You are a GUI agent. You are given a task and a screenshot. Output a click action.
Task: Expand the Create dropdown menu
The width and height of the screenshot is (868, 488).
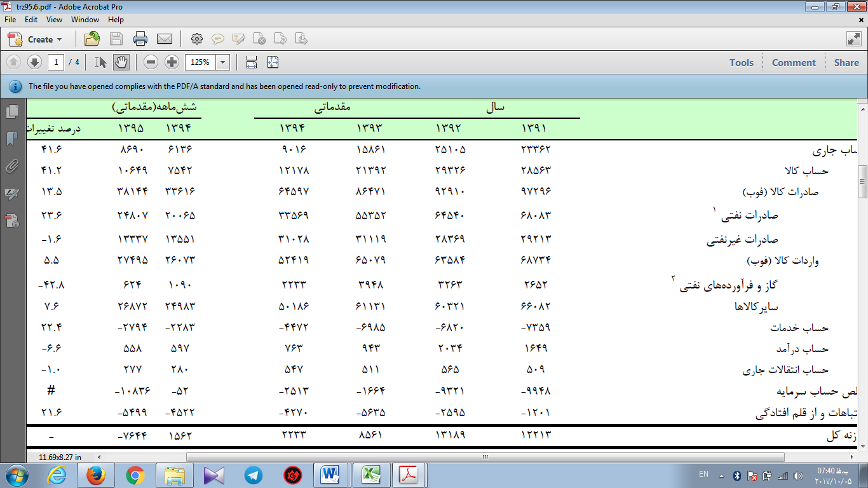[35, 39]
